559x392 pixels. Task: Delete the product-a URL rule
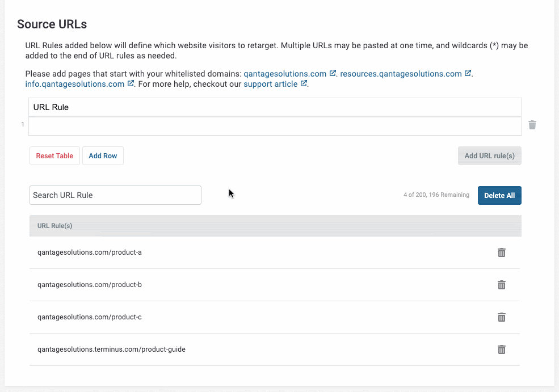(502, 252)
